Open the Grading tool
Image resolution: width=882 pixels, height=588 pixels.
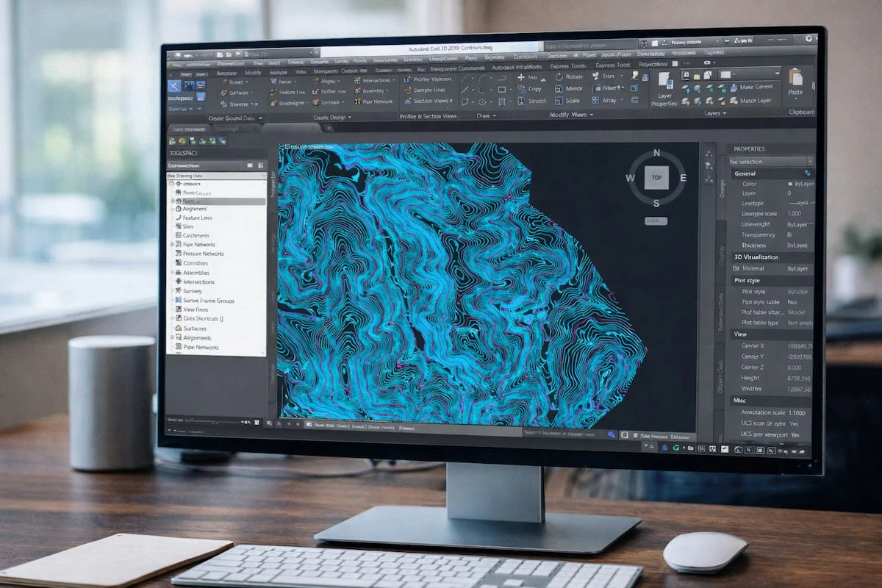287,103
